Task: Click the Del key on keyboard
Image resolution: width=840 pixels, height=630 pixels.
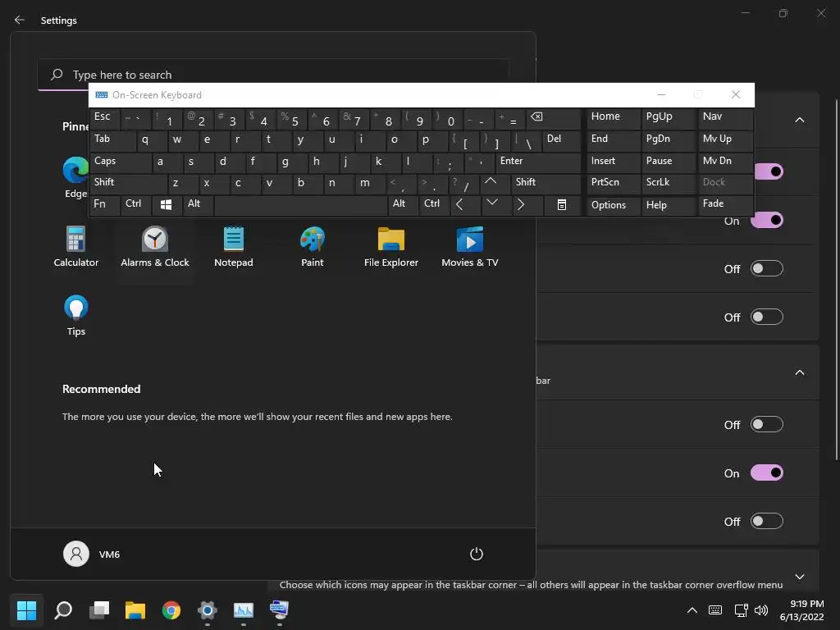Action: pos(561,139)
